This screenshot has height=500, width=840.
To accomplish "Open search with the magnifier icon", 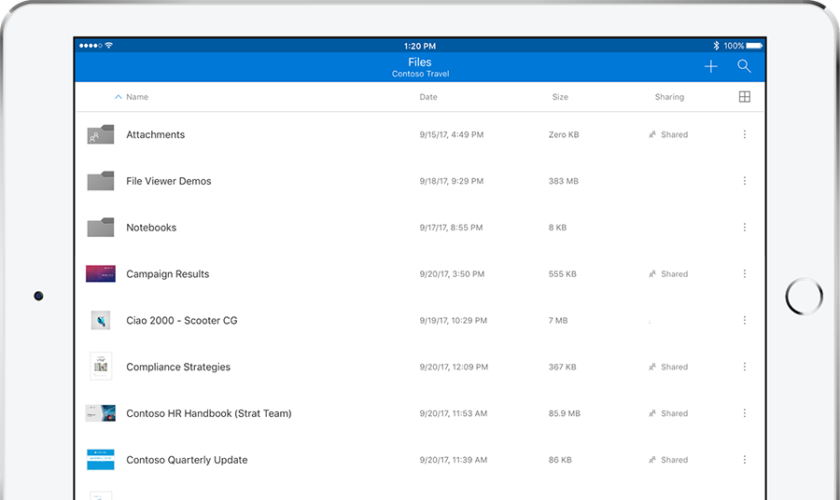I will point(744,67).
